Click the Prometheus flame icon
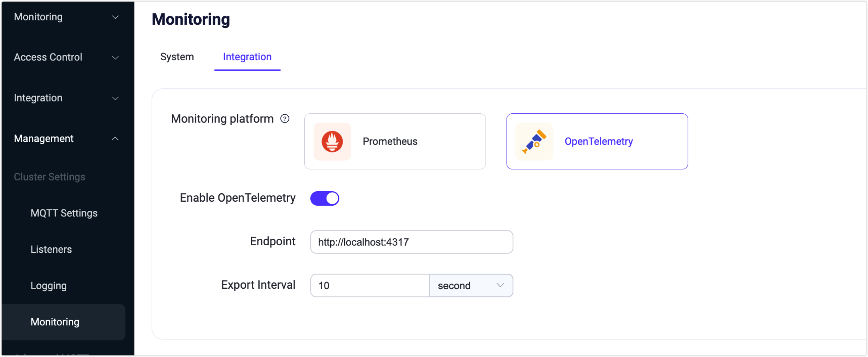Viewport: 868px width, 357px height. click(332, 141)
